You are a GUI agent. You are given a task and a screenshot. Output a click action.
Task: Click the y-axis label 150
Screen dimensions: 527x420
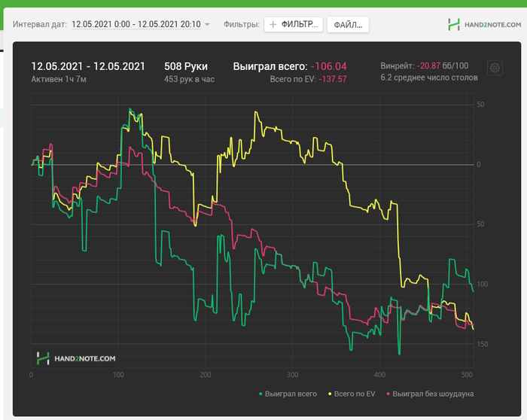(x=483, y=344)
